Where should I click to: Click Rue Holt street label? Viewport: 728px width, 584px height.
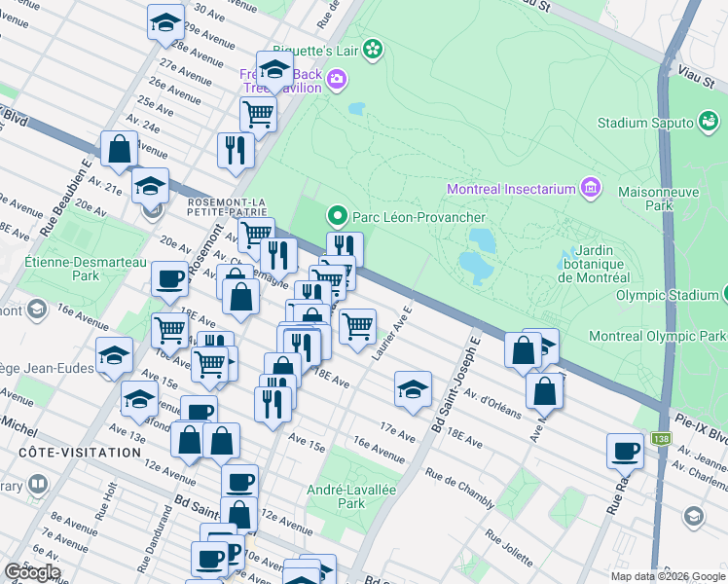(x=106, y=502)
